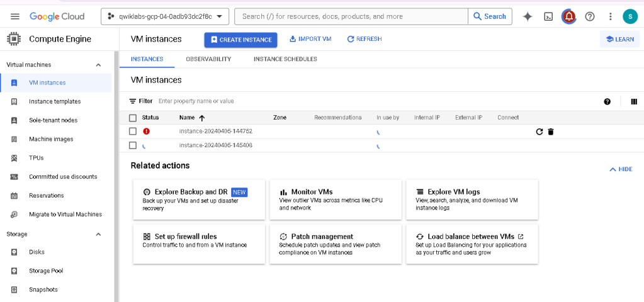Click instance-20240405-145408 name text
The width and height of the screenshot is (644, 302).
(216, 145)
